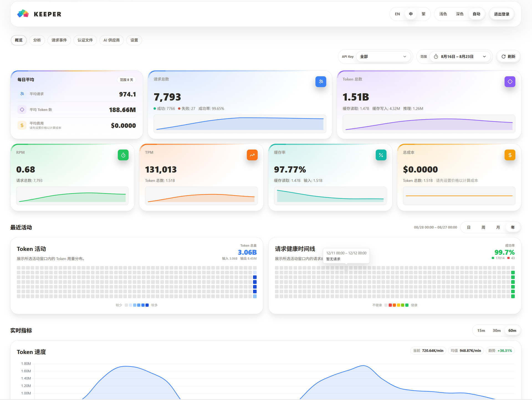Click the 97.77% cache rate value
This screenshot has width=532, height=400.
click(x=290, y=169)
